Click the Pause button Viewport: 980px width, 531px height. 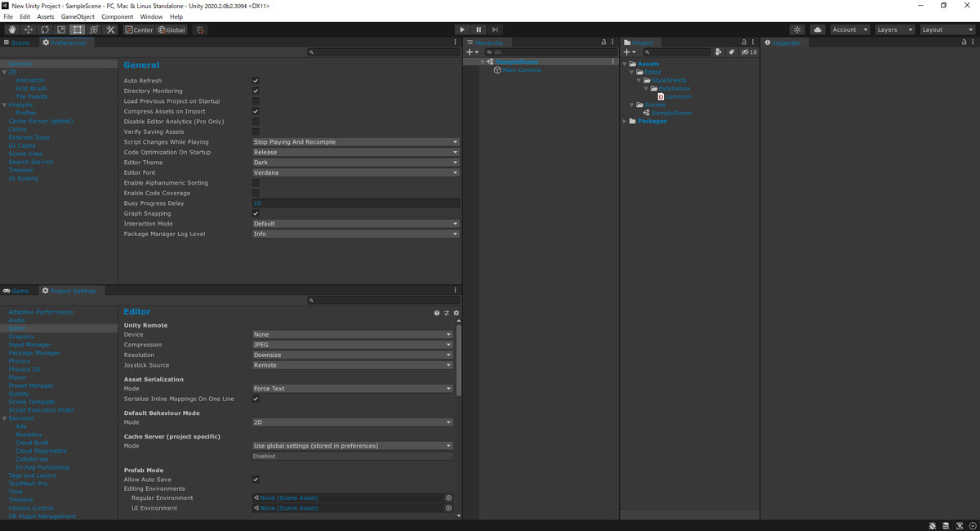point(479,29)
